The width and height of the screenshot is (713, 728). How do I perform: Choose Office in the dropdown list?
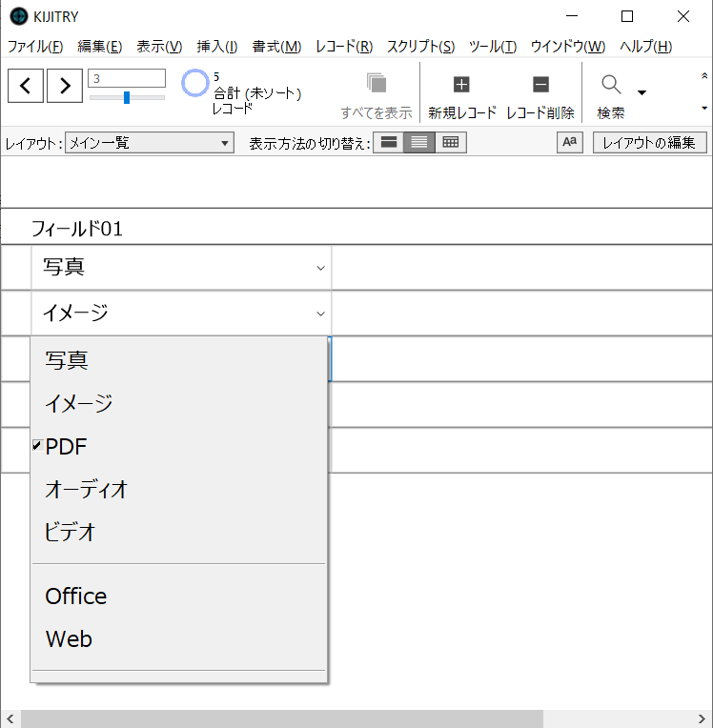[76, 597]
